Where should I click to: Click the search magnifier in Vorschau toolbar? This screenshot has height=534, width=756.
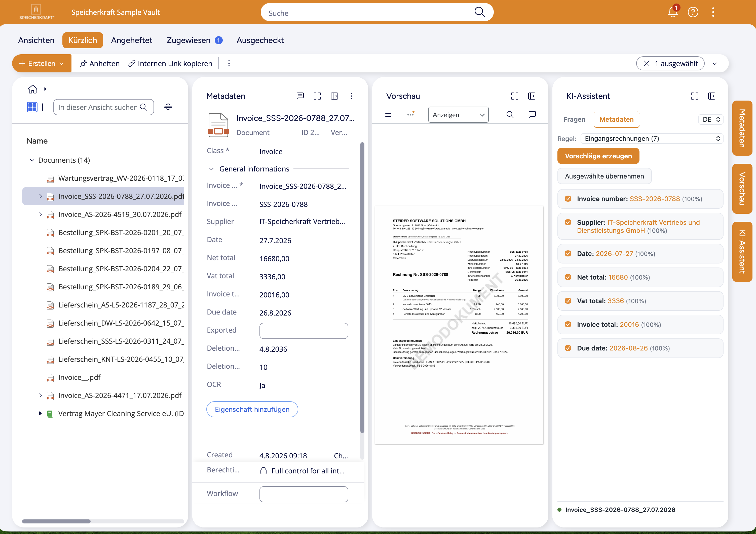click(x=510, y=114)
